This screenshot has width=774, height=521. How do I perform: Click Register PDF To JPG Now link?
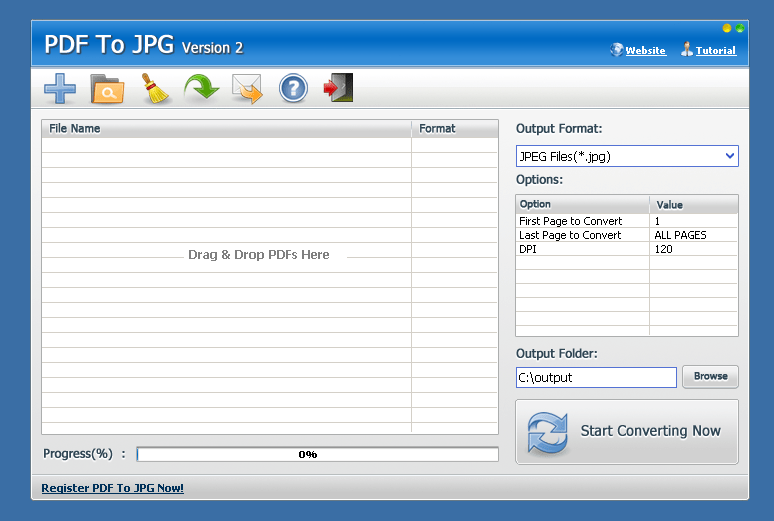click(112, 488)
